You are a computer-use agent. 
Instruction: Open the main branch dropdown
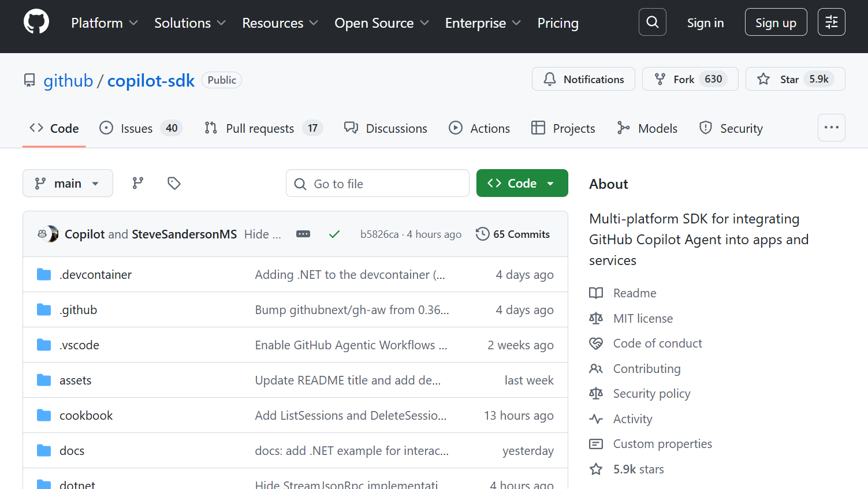[x=68, y=183]
